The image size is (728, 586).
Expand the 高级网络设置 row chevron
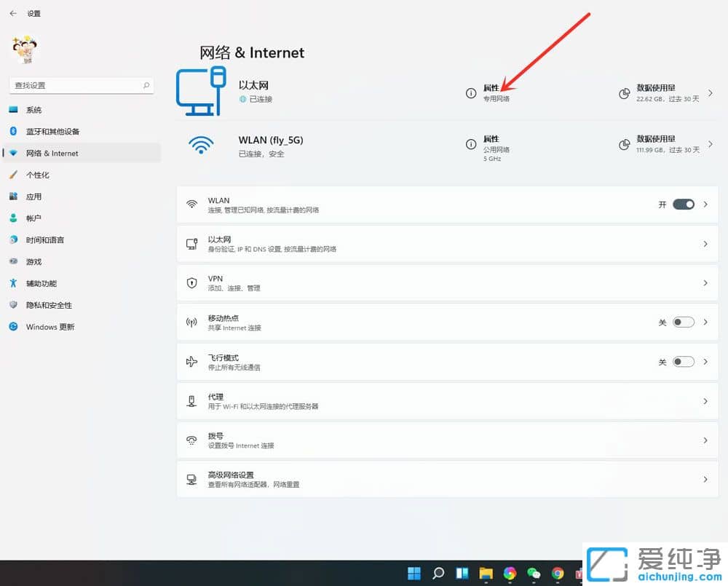pos(705,479)
